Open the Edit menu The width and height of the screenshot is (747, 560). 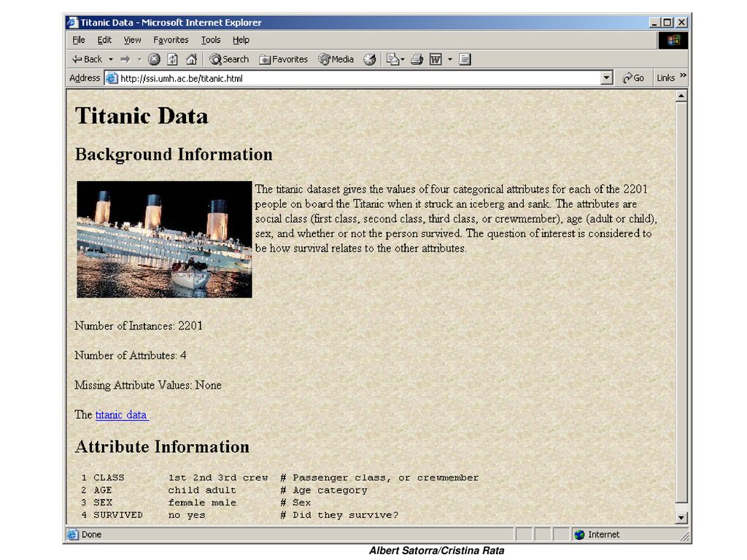click(104, 40)
